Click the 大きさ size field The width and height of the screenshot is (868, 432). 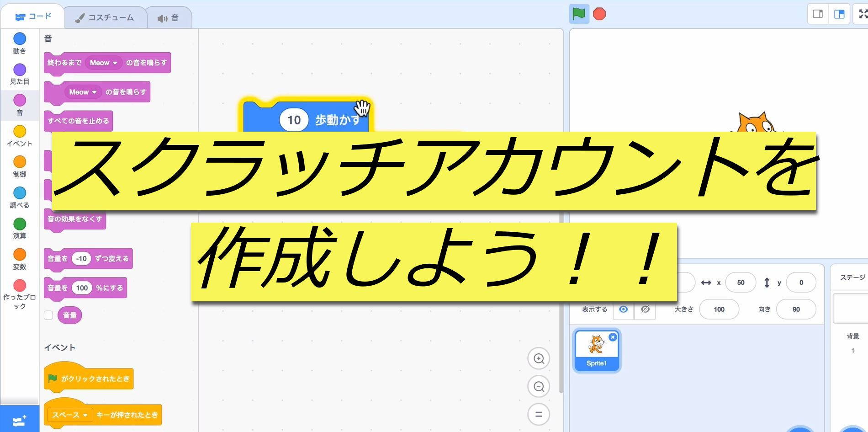click(719, 309)
